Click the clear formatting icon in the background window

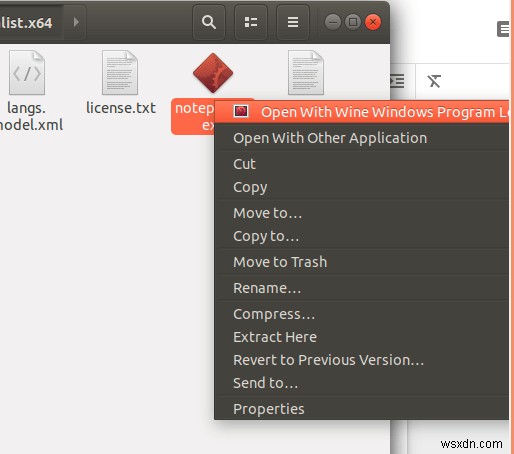tap(434, 81)
